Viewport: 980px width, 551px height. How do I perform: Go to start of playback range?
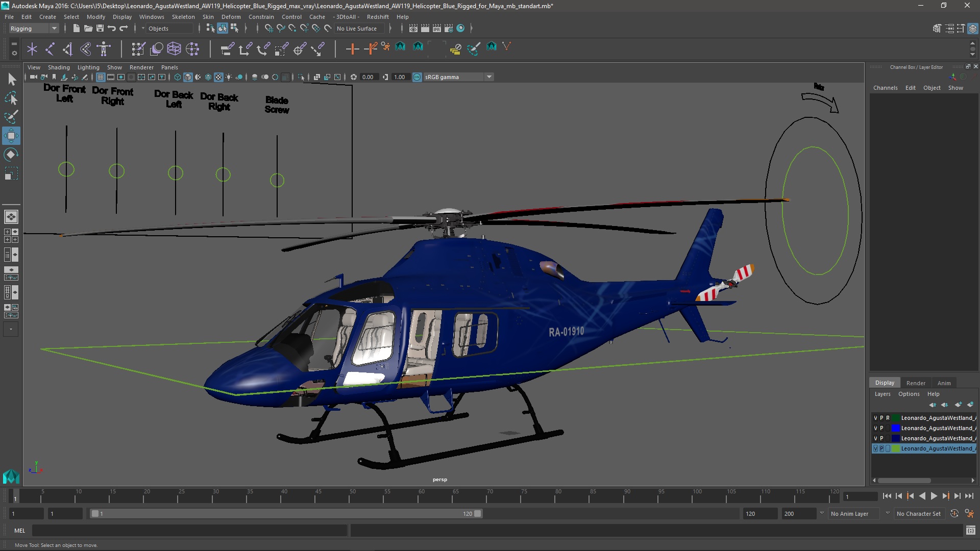[x=887, y=496]
